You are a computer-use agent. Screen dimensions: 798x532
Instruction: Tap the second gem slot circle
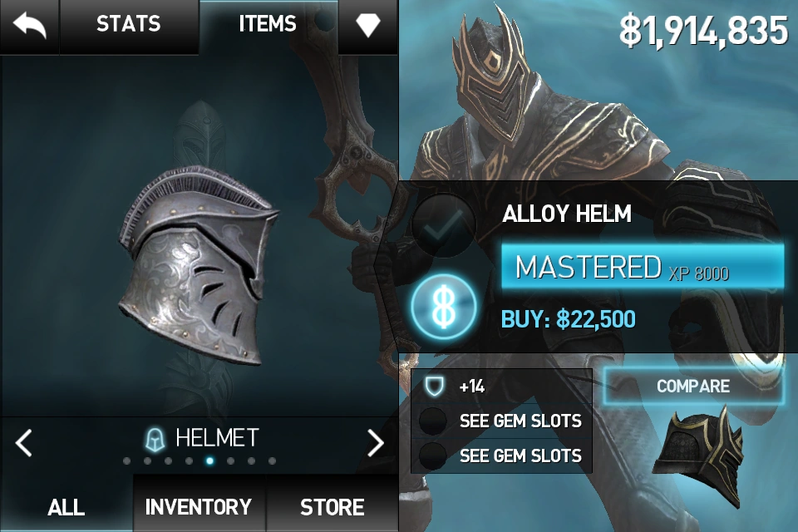(x=432, y=456)
